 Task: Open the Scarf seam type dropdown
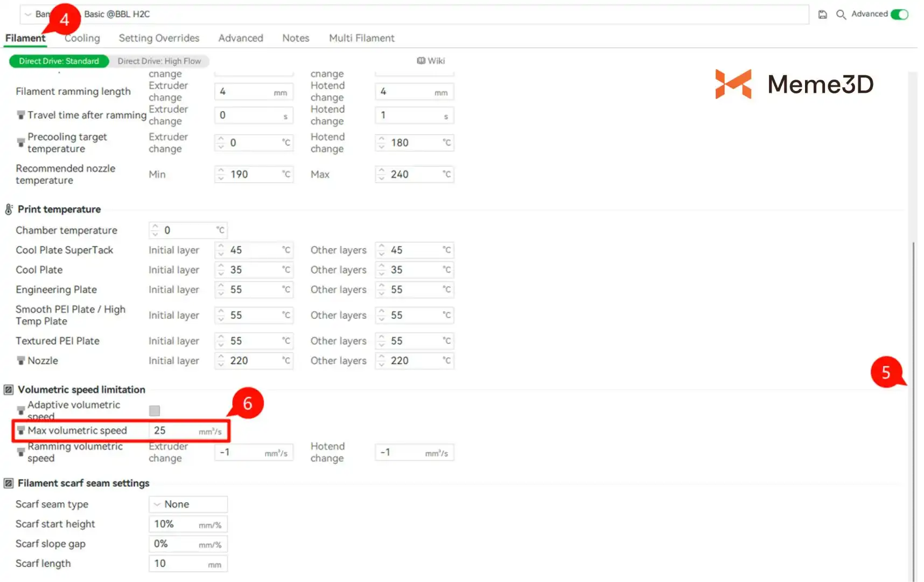click(188, 504)
